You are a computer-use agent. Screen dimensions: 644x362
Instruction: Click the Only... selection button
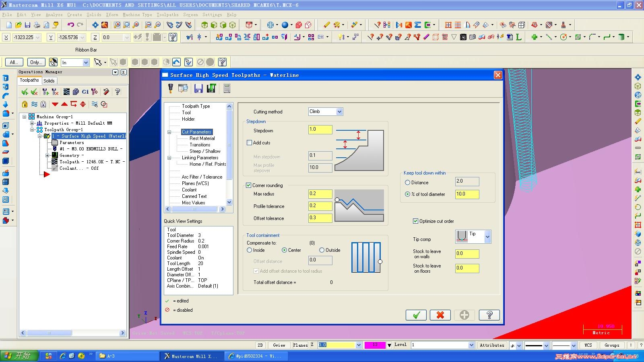[x=36, y=62]
